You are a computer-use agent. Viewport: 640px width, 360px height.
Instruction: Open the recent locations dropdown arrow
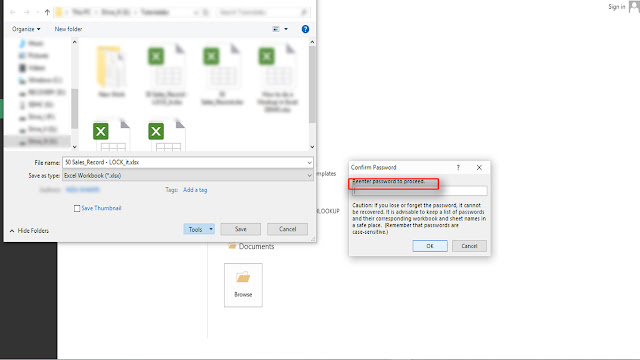pos(37,12)
